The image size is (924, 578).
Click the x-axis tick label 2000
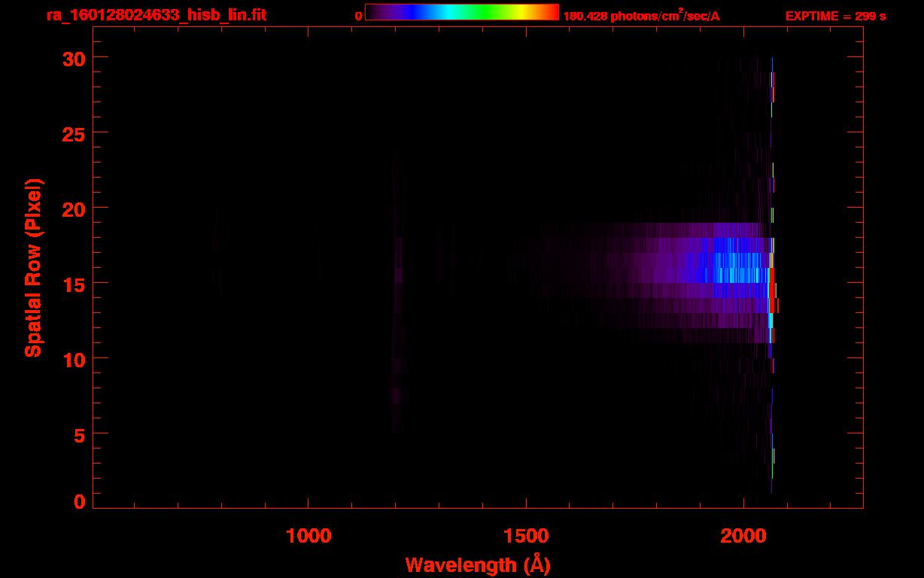coord(743,536)
